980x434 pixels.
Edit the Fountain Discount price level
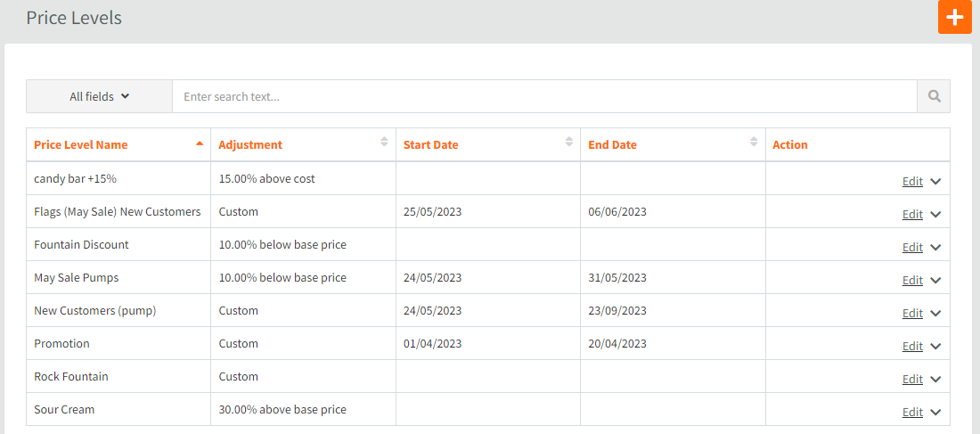912,247
